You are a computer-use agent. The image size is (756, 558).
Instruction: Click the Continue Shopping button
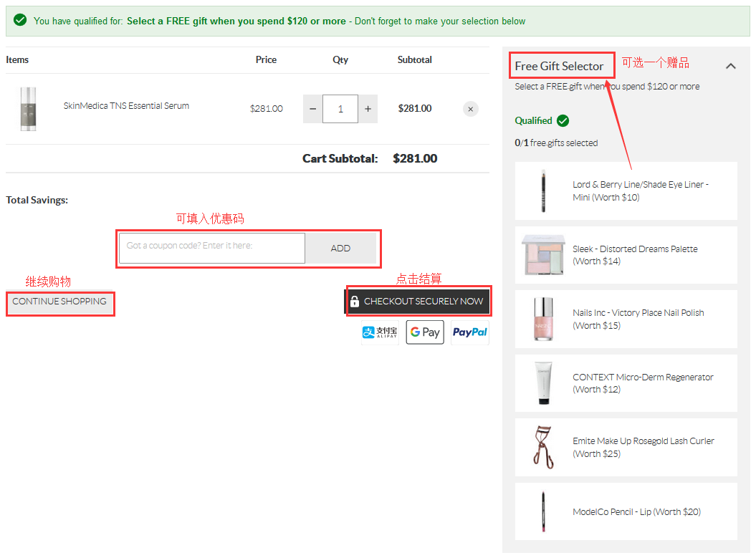point(59,302)
